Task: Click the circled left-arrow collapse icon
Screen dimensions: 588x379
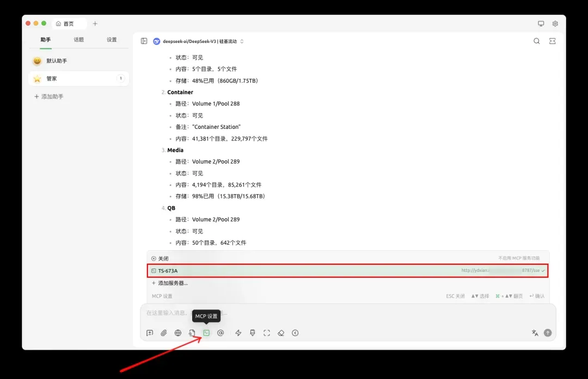Action: click(x=295, y=333)
